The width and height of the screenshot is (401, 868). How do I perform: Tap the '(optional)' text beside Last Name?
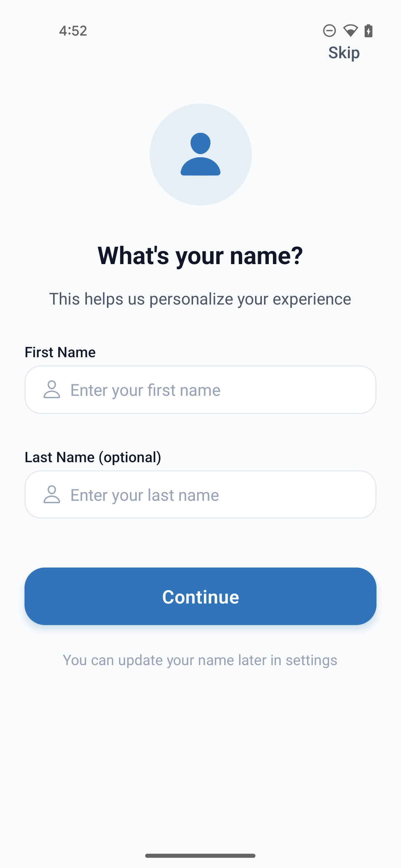(130, 457)
